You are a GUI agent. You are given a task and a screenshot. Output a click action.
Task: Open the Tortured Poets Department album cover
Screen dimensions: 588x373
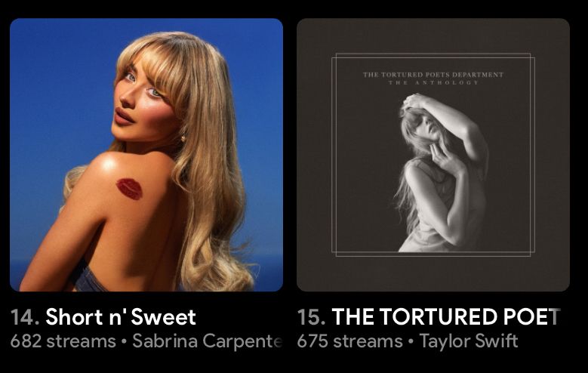pyautogui.click(x=433, y=155)
